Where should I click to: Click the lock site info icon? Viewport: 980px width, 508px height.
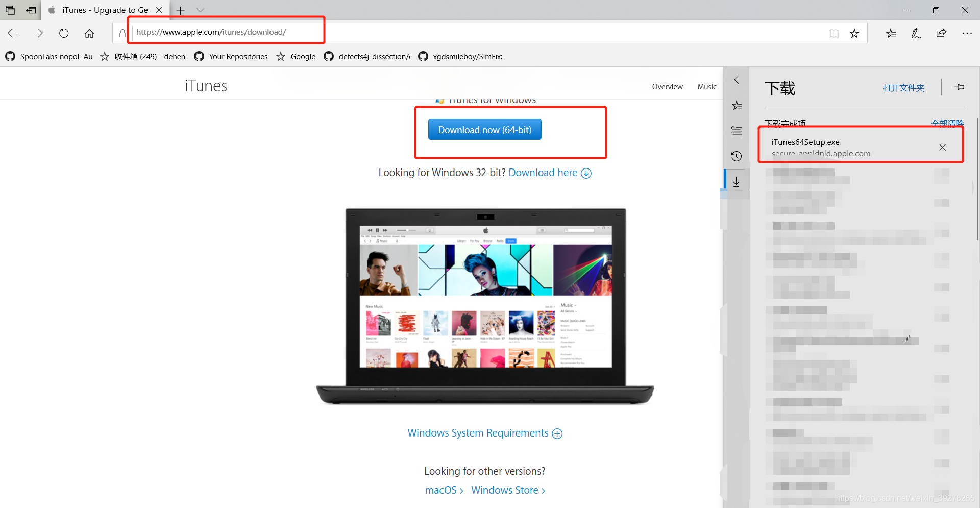click(x=122, y=33)
